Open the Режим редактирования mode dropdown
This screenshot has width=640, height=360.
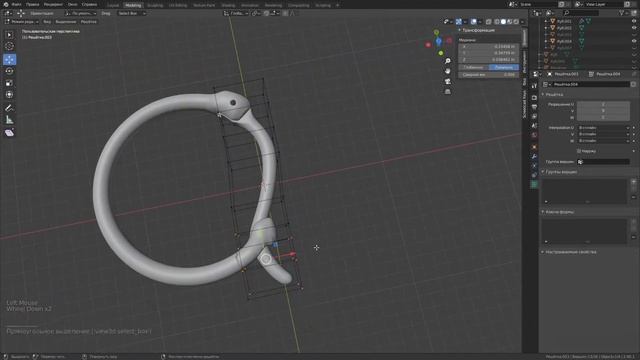pos(21,22)
